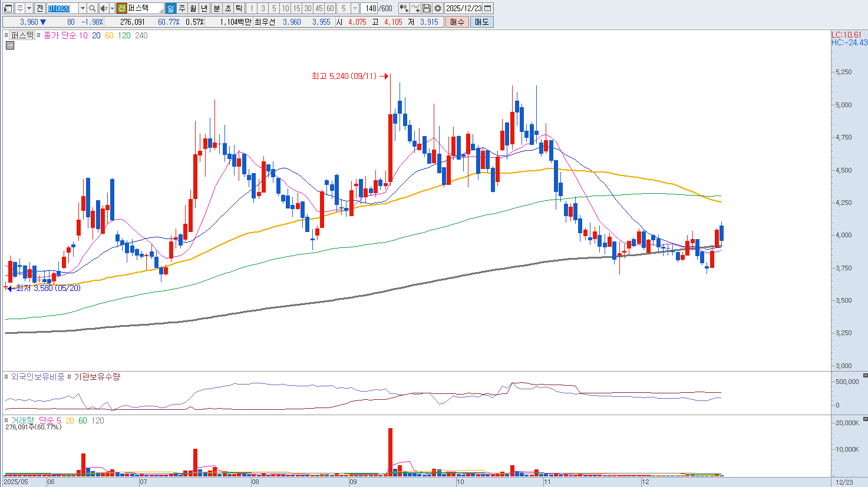This screenshot has height=487, width=868.
Task: Click the save chart floppy icon
Action: (x=427, y=8)
